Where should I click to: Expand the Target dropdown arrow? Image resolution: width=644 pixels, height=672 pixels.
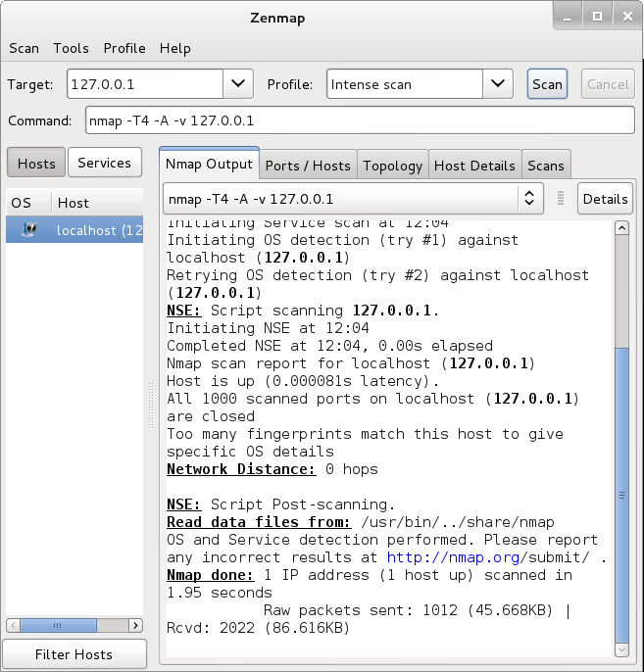[x=238, y=84]
